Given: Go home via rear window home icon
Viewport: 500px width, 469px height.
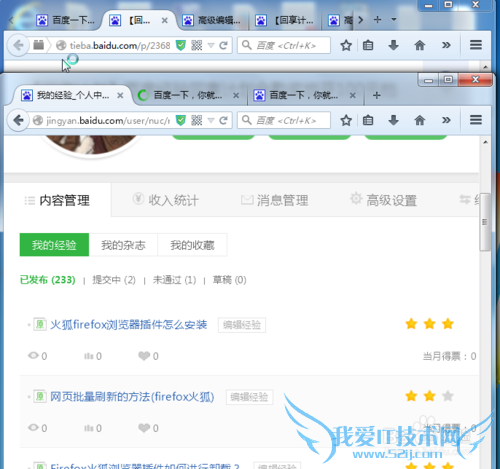Looking at the screenshot, I should [x=420, y=45].
